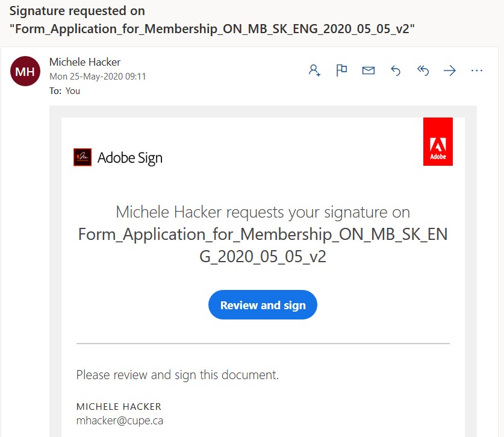Forward the email with the right arrow
Screen dimensions: 504x437
pos(450,70)
